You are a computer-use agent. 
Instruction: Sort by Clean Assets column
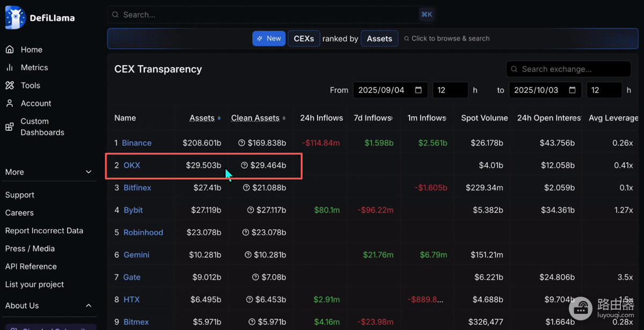(258, 118)
